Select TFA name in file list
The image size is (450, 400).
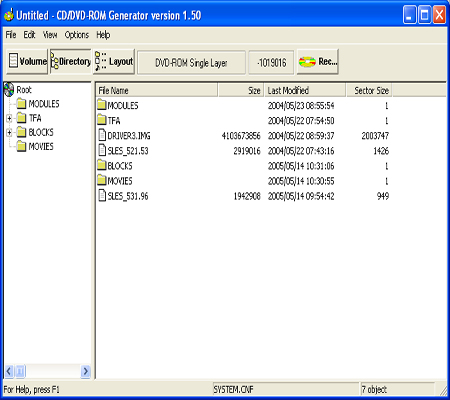click(114, 121)
